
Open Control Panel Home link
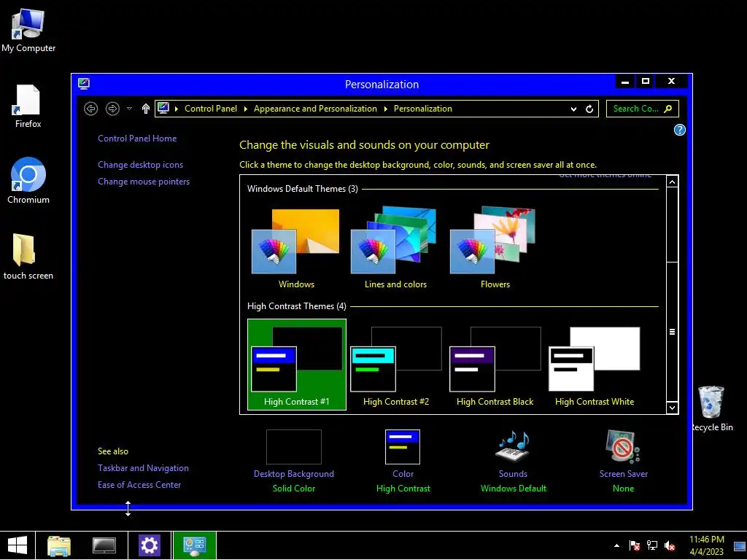[137, 139]
